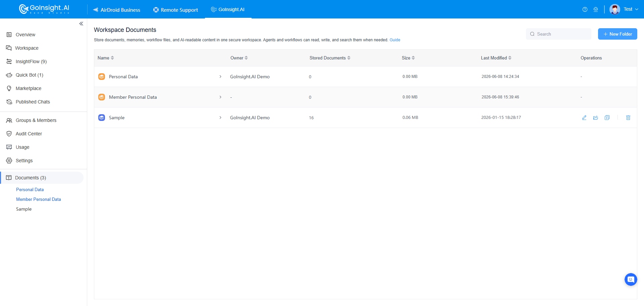Image resolution: width=644 pixels, height=306 pixels.
Task: Select the GoInsight.AI top tab
Action: [x=228, y=9]
